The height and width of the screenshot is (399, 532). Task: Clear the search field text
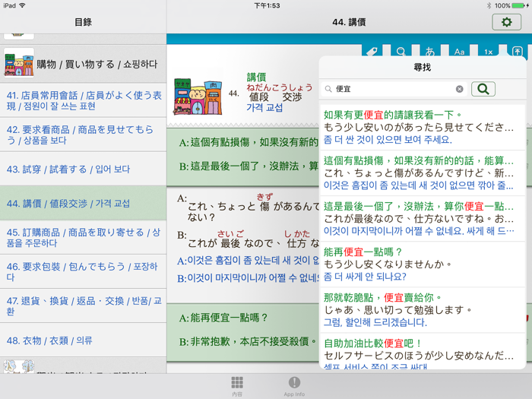click(x=459, y=89)
